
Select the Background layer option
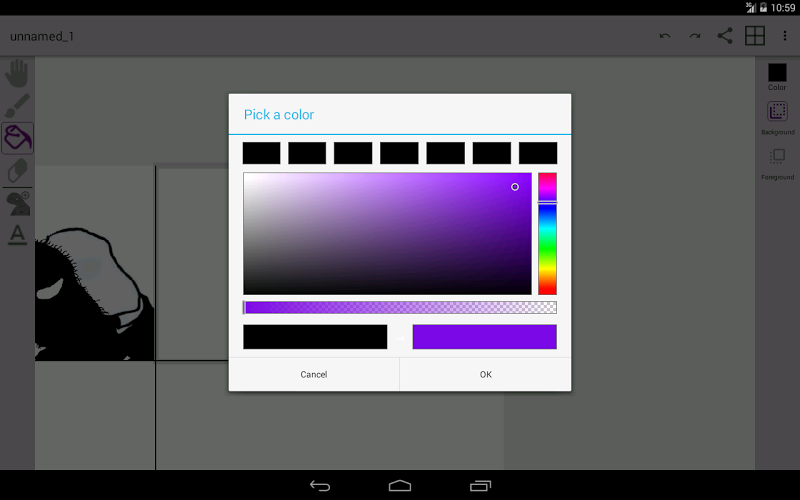[x=778, y=118]
